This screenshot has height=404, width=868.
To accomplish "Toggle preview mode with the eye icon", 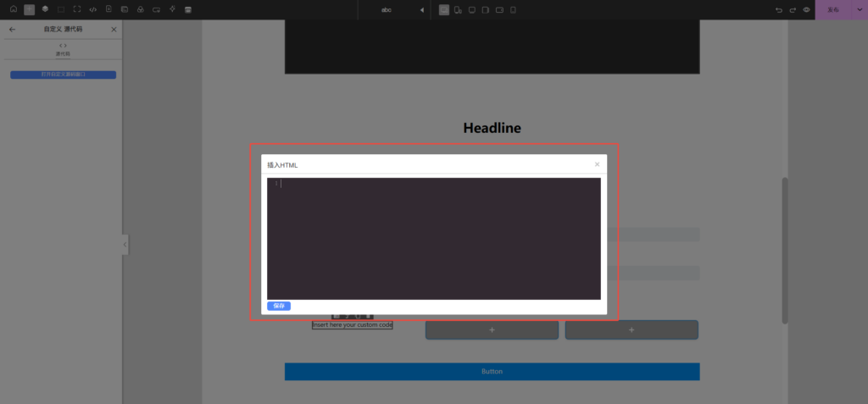I will (x=806, y=9).
